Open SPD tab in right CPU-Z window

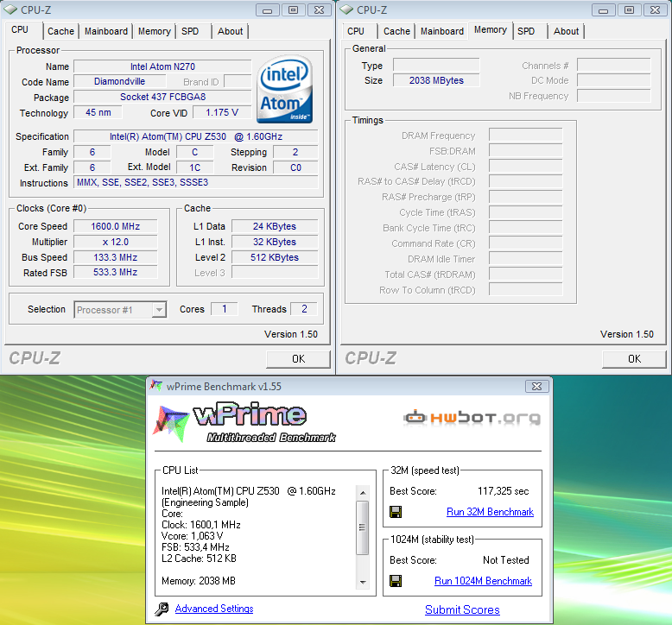tap(526, 31)
